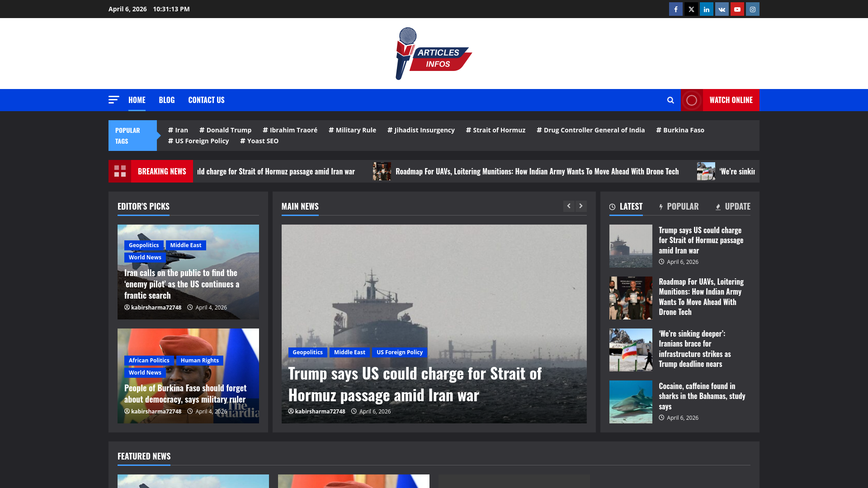Open Cocaine, caffeine found in sharks headline
The height and width of the screenshot is (488, 868).
click(702, 396)
